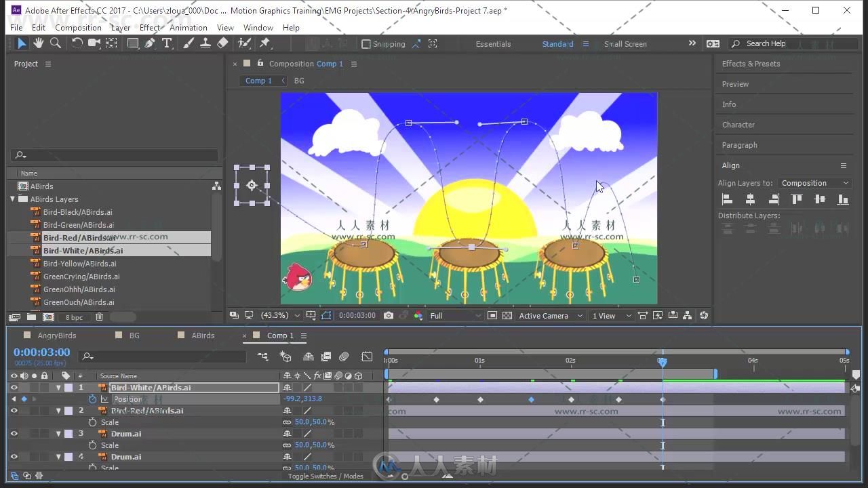
Task: Toggle Scale stopwatch on Bird-Red layer
Action: pyautogui.click(x=93, y=422)
